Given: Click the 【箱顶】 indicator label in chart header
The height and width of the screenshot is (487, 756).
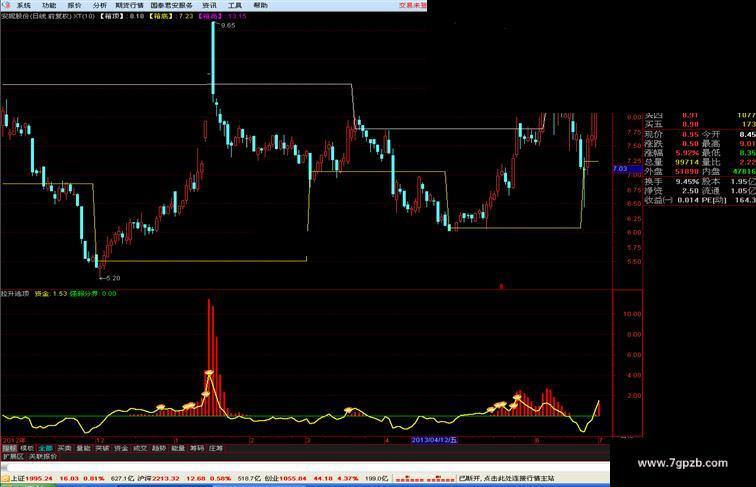Looking at the screenshot, I should (112, 16).
